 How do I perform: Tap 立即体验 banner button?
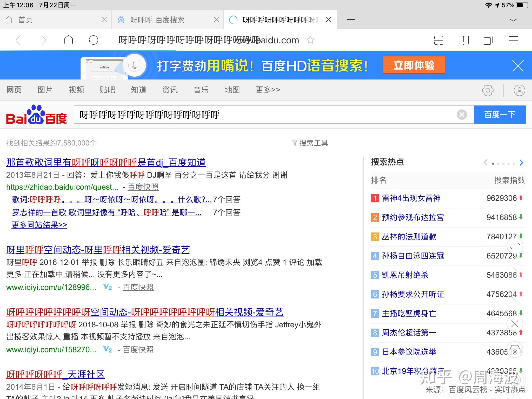coord(414,65)
